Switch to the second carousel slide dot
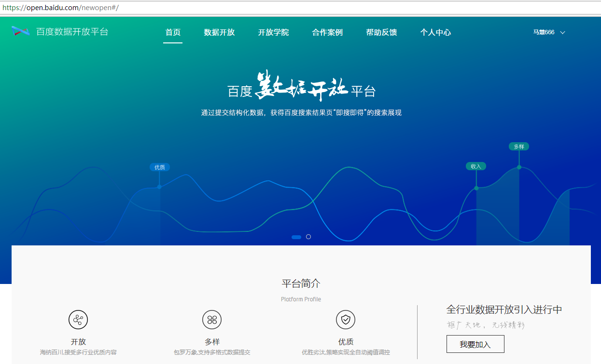Image resolution: width=601 pixels, height=364 pixels. (x=308, y=237)
